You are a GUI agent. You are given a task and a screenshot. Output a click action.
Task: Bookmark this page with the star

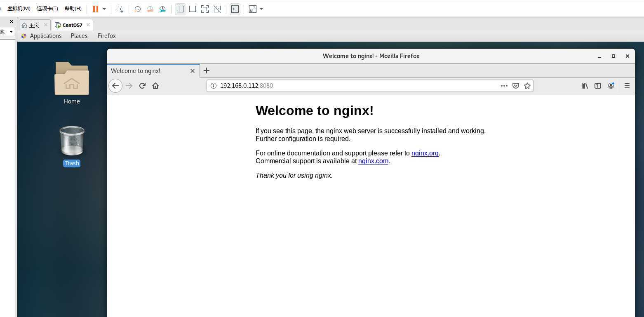(527, 86)
